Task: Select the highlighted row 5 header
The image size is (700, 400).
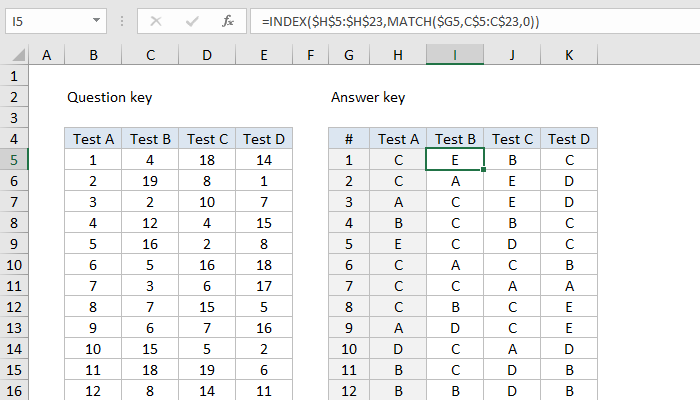Action: [14, 160]
